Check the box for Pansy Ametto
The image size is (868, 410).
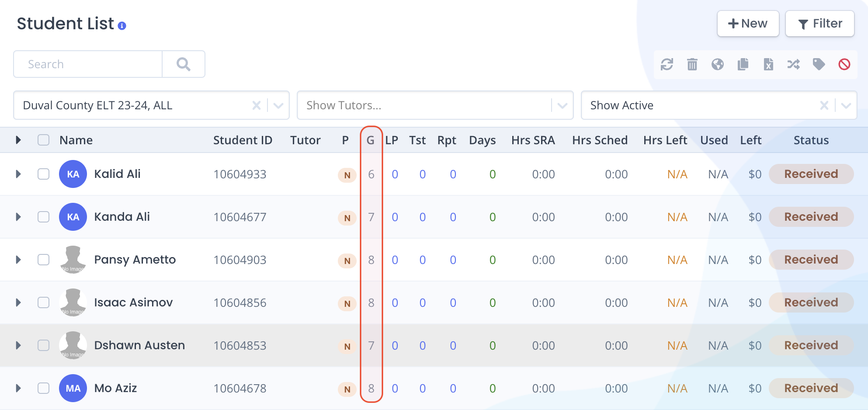pos(43,260)
